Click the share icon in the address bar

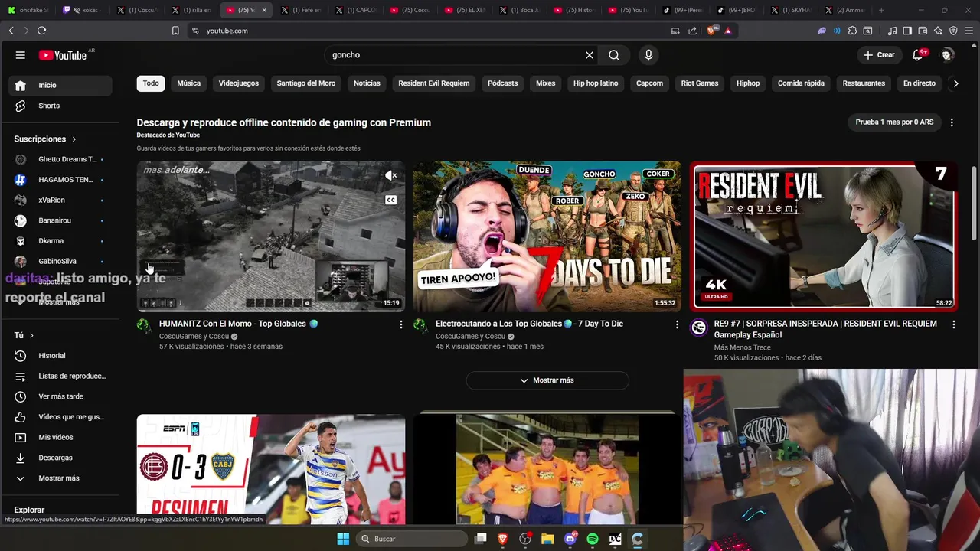pos(693,31)
